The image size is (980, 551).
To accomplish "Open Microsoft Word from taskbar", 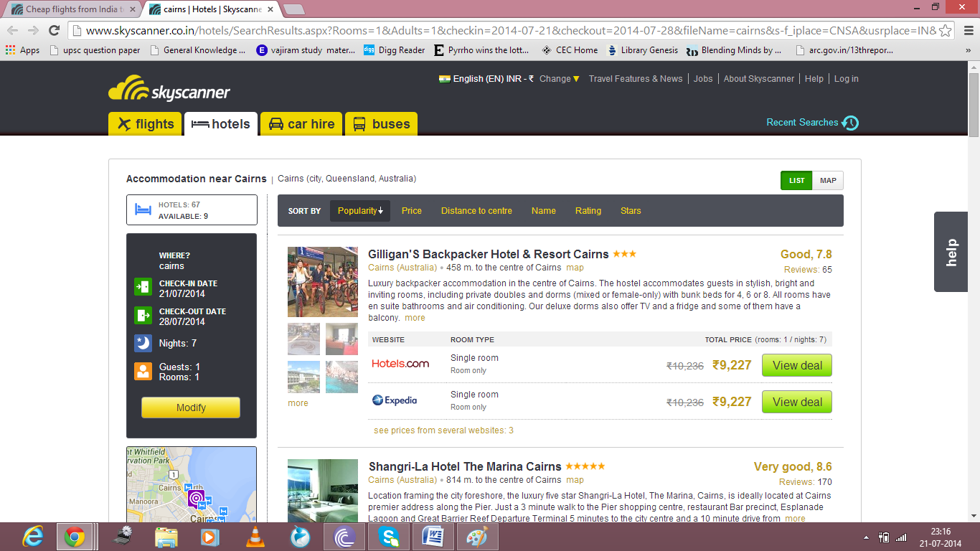I will pyautogui.click(x=433, y=537).
